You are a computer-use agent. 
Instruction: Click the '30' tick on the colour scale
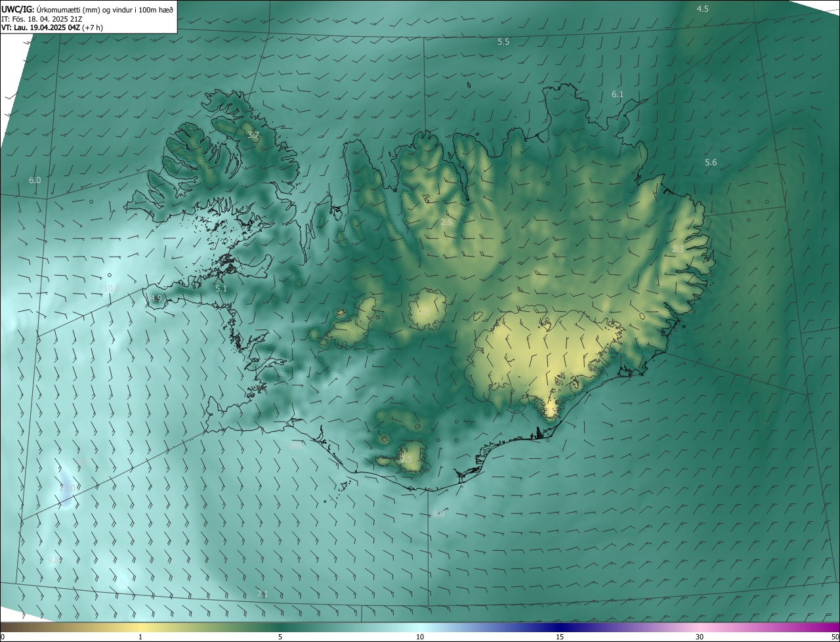click(700, 637)
